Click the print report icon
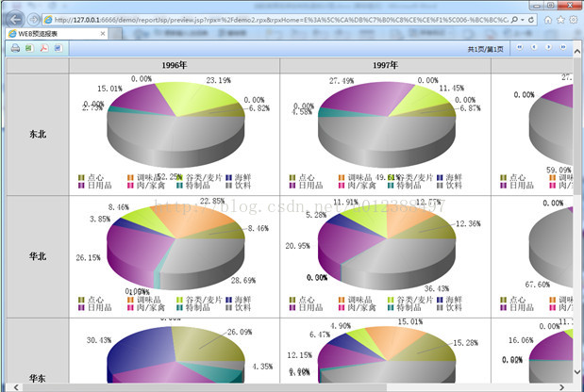Viewport: 584px width, 392px height. click(15, 48)
